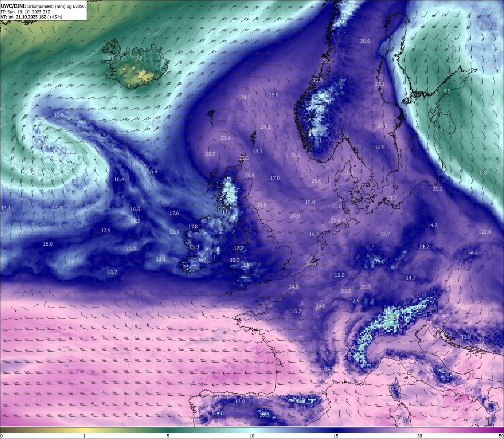Screen dimensions: 504x439
Task: Click the 19.2 value label
Action: (314, 234)
